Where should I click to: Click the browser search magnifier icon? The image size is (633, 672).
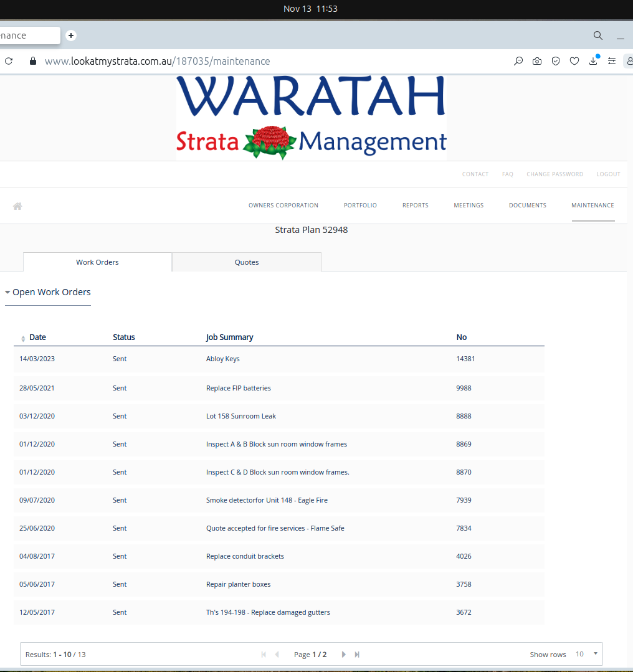click(x=598, y=35)
